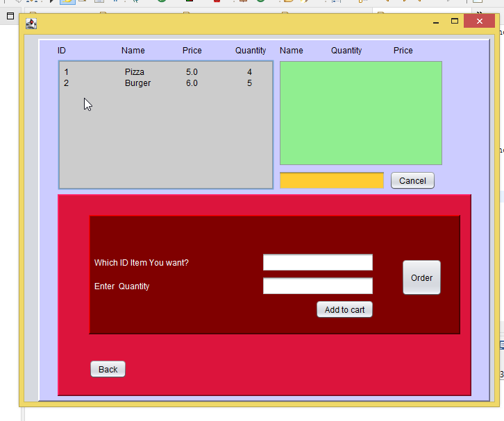Click the Add to cart button
The height and width of the screenshot is (421, 504).
[344, 309]
